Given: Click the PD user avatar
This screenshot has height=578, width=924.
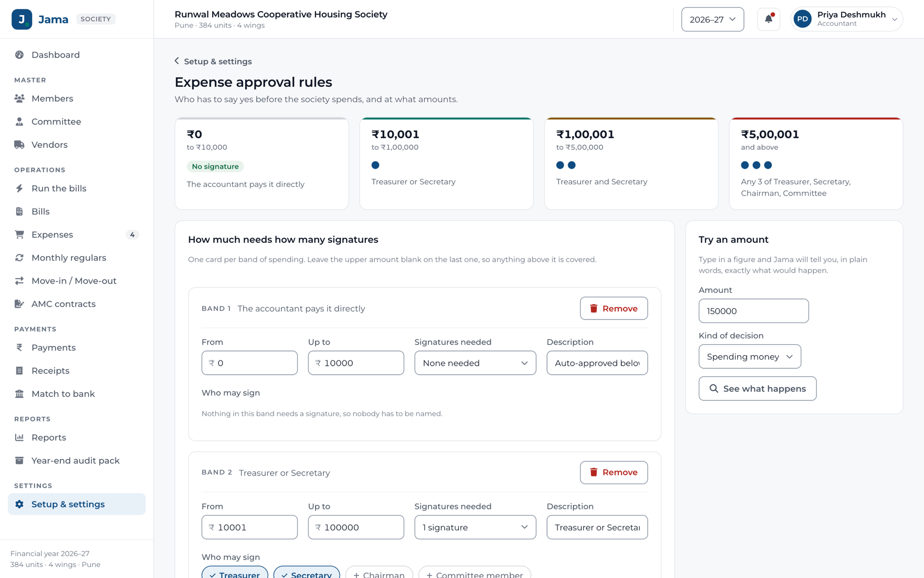Looking at the screenshot, I should tap(803, 19).
